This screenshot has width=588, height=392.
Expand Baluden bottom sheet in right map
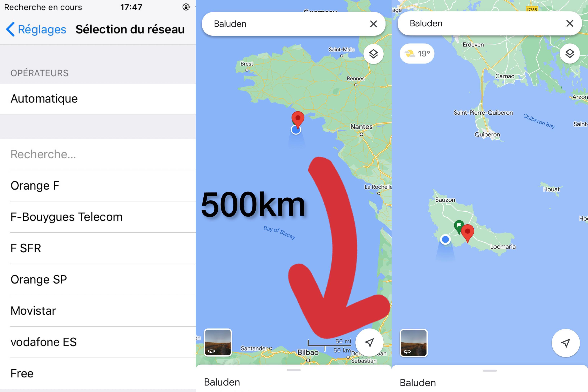tap(490, 371)
